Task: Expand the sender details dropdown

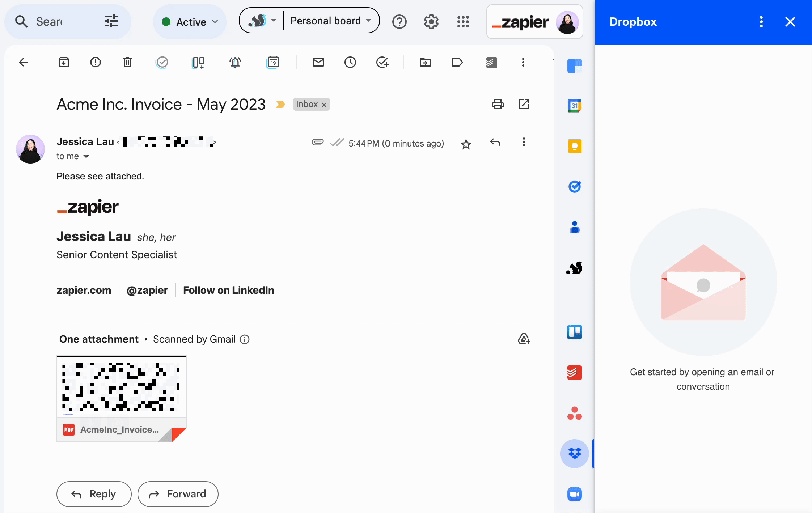Action: pos(86,157)
